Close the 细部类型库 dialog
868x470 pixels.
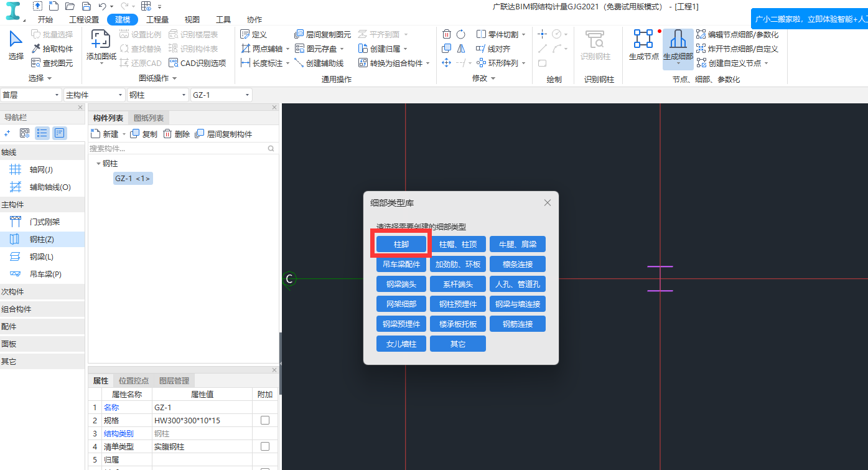pos(548,203)
